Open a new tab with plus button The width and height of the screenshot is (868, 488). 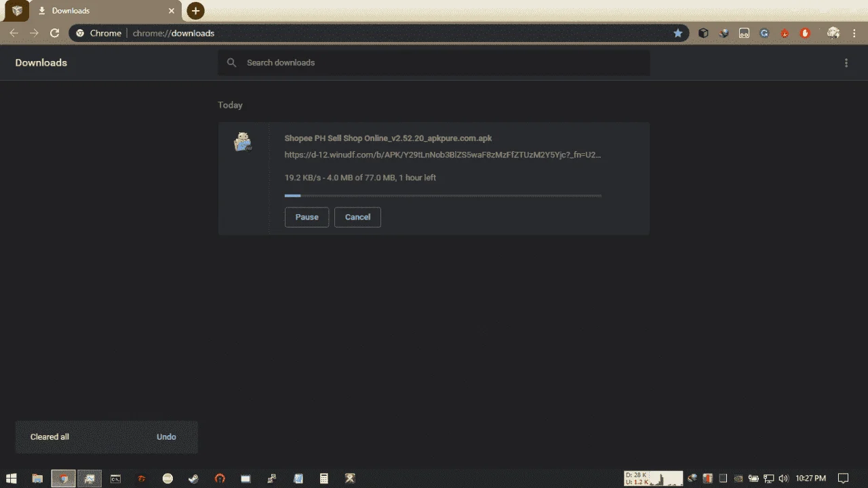(195, 11)
